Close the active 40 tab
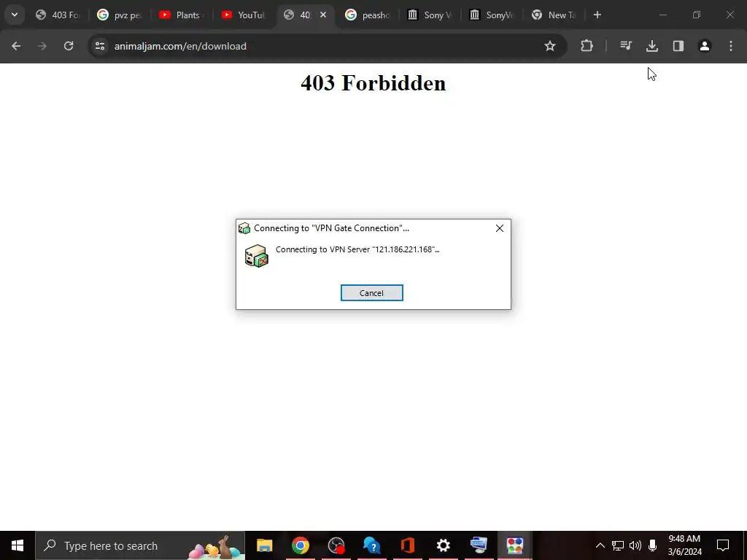 pyautogui.click(x=323, y=15)
